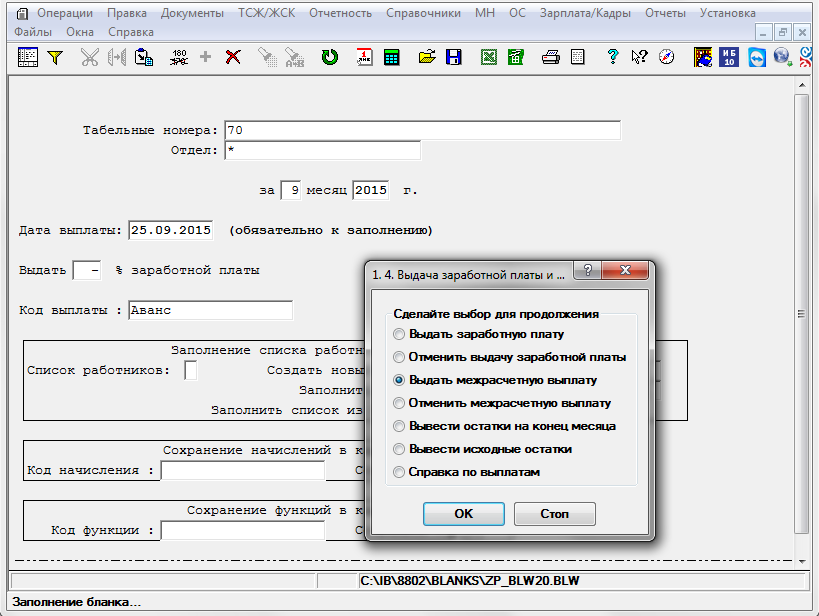Click the floppy disk save icon
819x616 pixels.
pyautogui.click(x=453, y=57)
